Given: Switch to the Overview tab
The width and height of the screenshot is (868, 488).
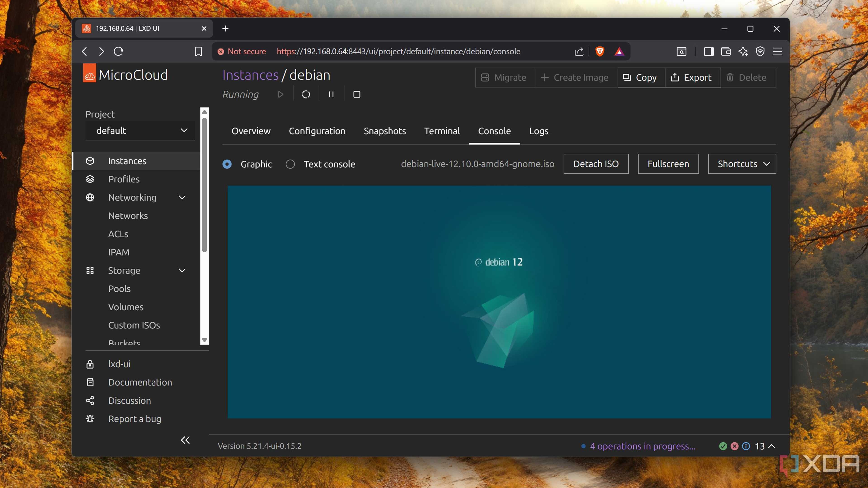Looking at the screenshot, I should pyautogui.click(x=251, y=131).
